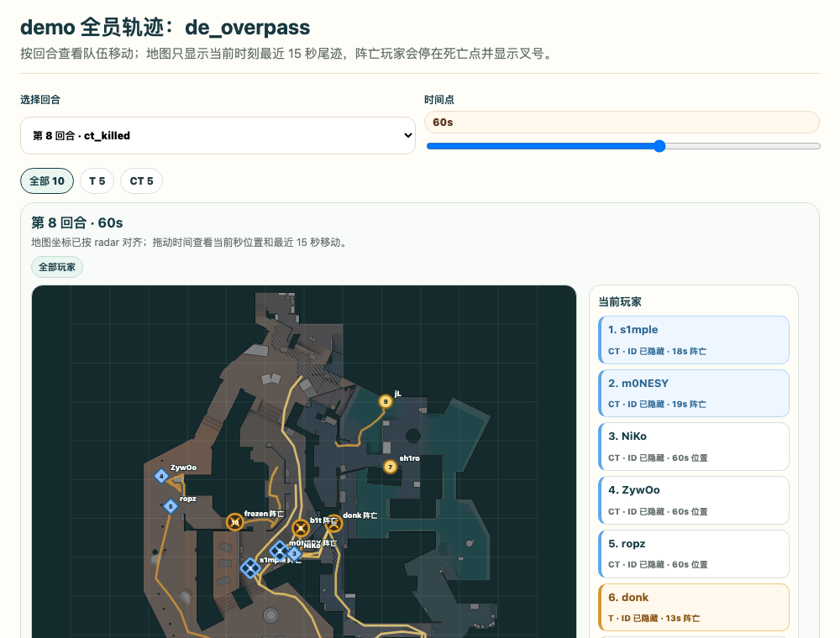Select player card 3. NiKo
840x638 pixels.
tap(694, 447)
